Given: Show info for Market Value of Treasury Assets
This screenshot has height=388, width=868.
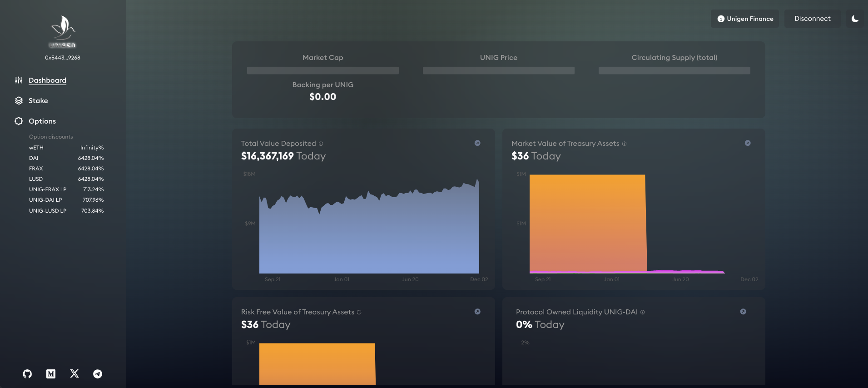Looking at the screenshot, I should click(x=624, y=144).
